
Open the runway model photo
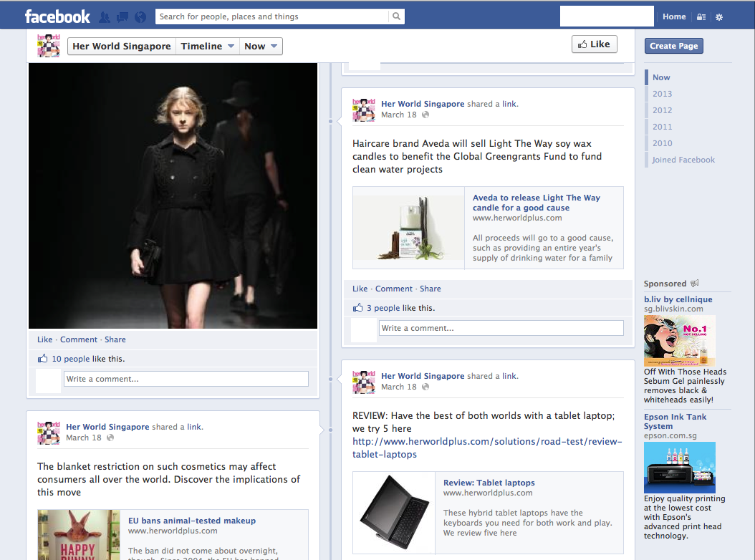tap(173, 196)
